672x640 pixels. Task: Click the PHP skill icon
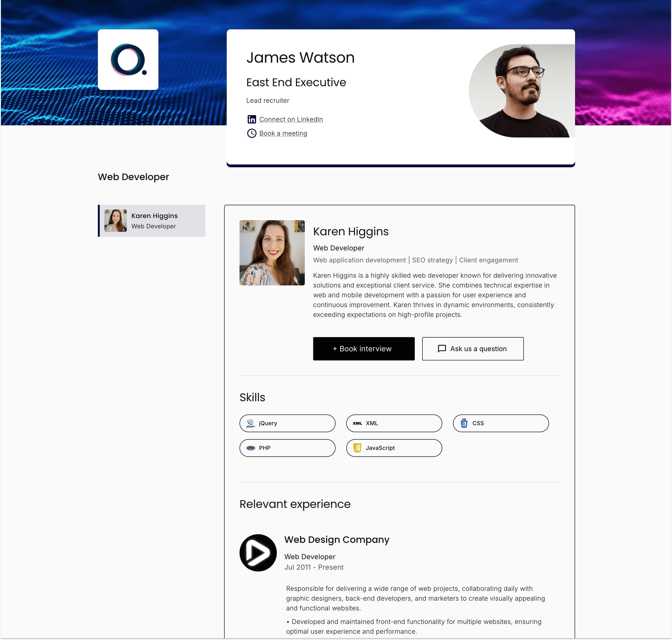[251, 448]
